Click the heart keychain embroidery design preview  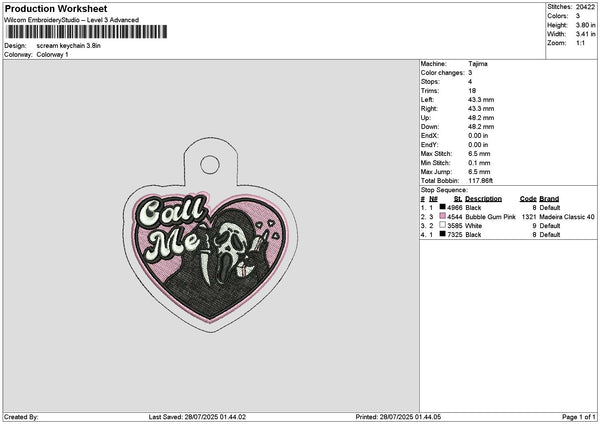210,234
